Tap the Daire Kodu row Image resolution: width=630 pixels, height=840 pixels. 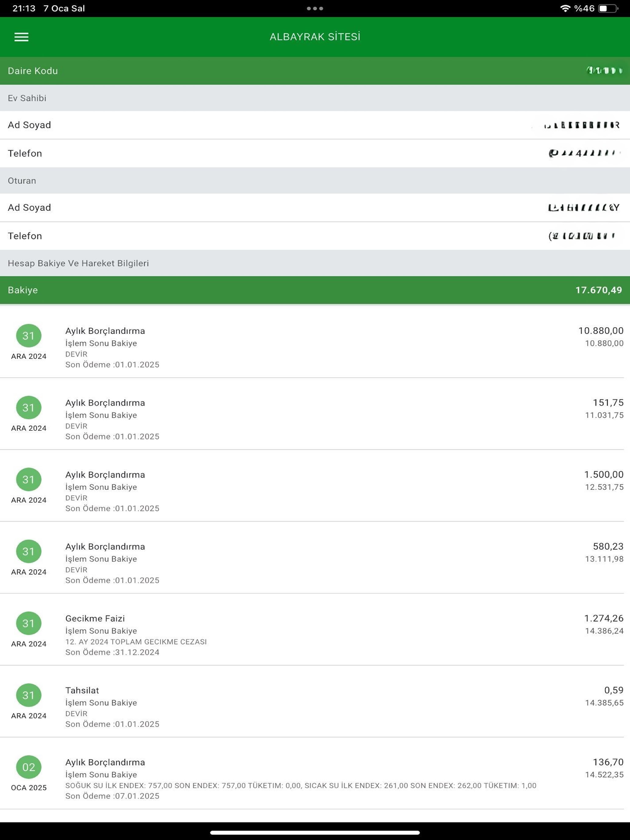[x=315, y=71]
